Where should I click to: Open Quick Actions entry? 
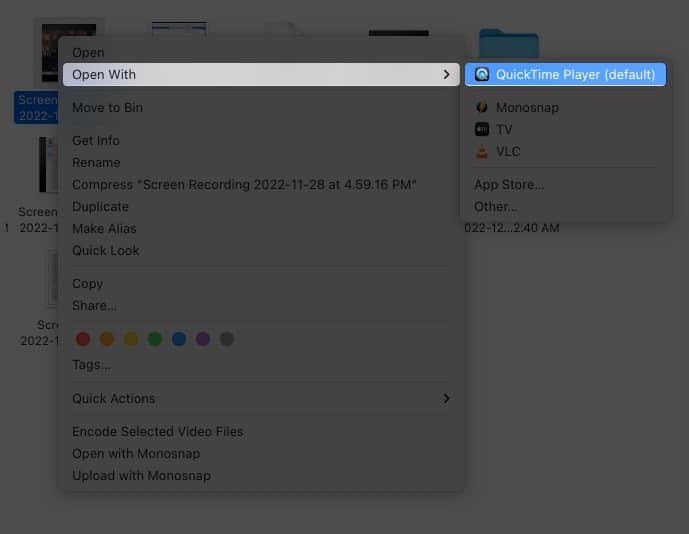(x=261, y=399)
